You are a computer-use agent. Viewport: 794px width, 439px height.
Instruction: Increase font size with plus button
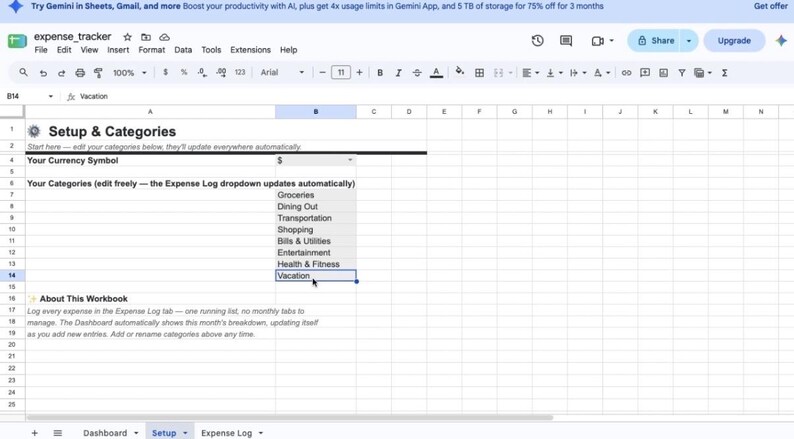pos(359,72)
